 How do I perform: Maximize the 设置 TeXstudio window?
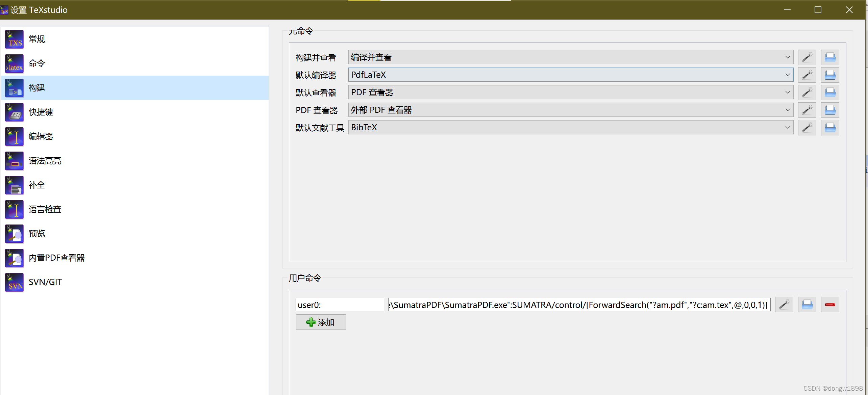(x=818, y=10)
